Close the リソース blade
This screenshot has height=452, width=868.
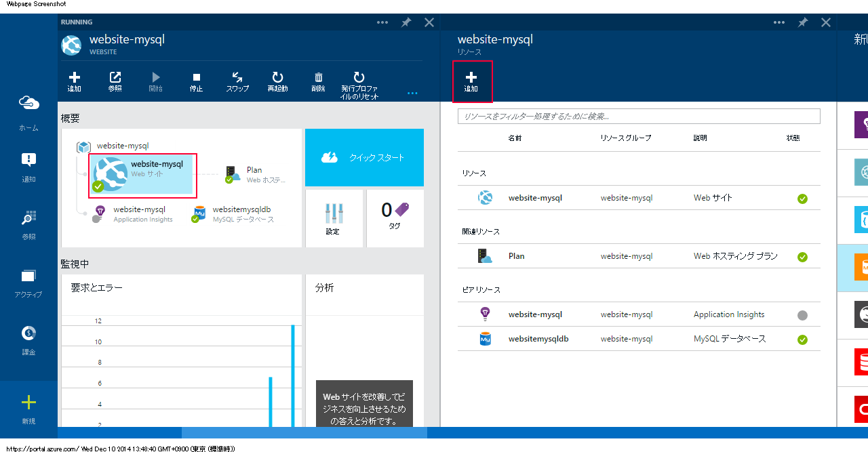click(826, 22)
